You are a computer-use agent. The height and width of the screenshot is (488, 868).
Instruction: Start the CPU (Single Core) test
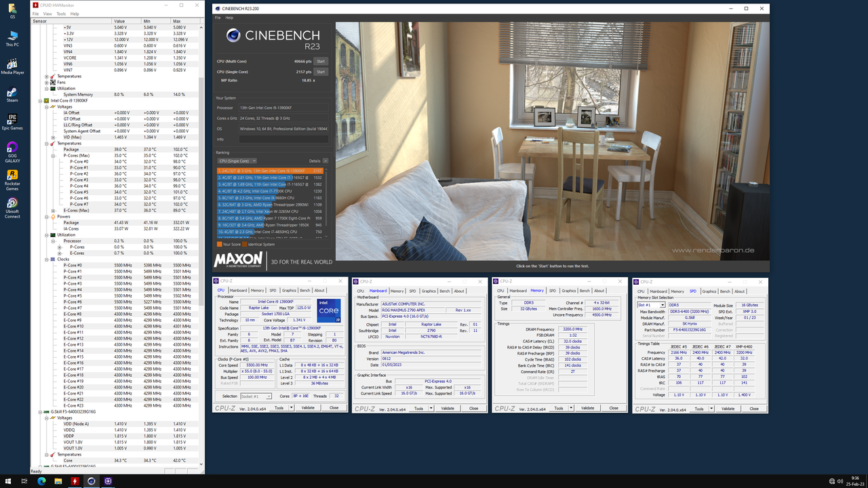tap(321, 72)
